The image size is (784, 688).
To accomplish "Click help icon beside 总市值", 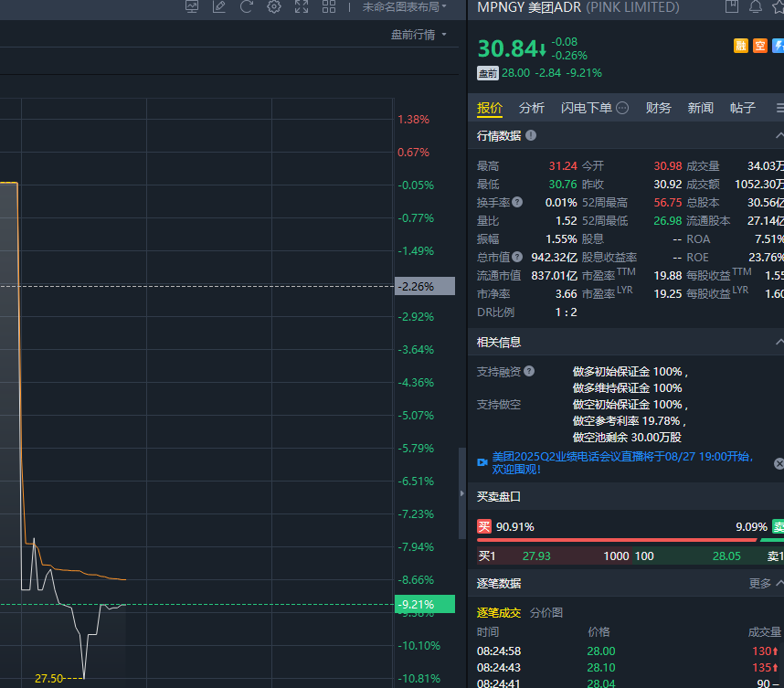I will pyautogui.click(x=517, y=257).
